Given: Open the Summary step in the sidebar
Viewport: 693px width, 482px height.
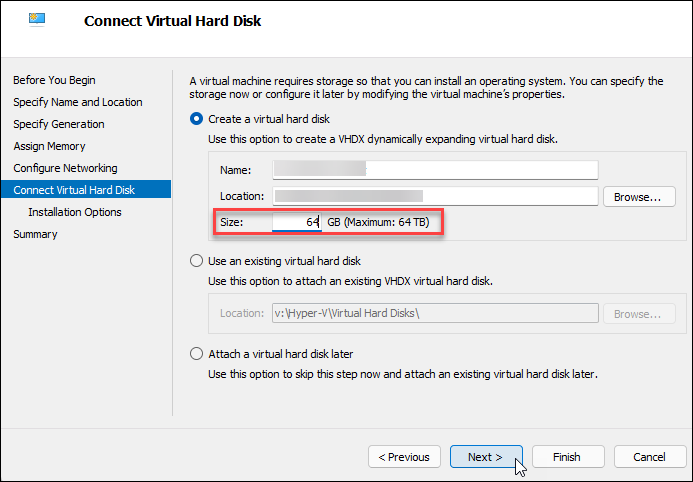Looking at the screenshot, I should tap(35, 234).
